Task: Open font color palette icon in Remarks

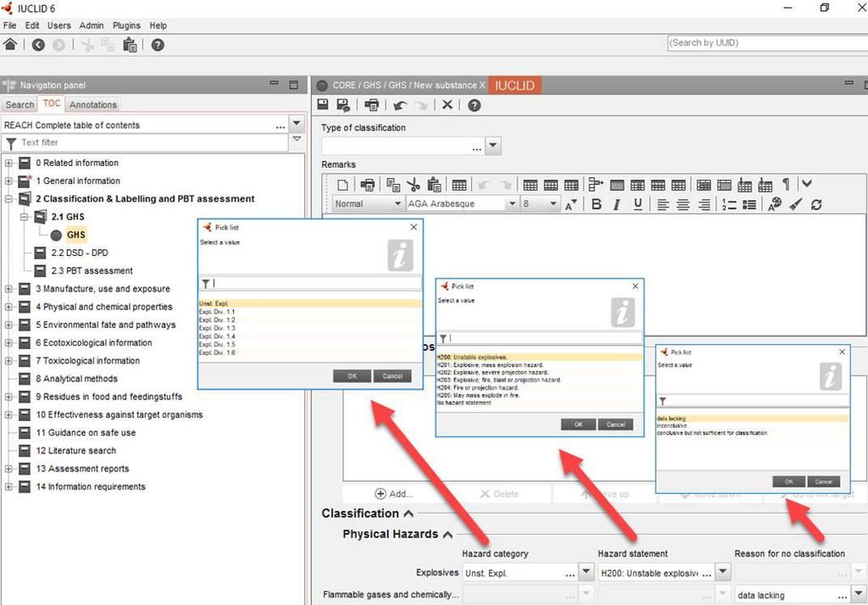Action: click(x=775, y=204)
